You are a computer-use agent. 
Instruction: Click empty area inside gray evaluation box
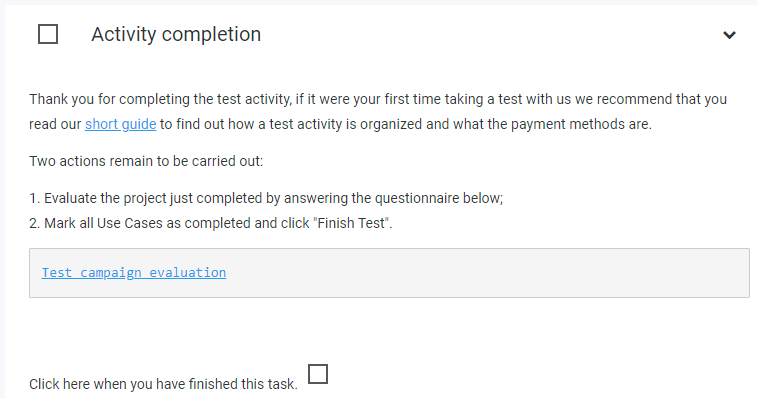tap(483, 273)
